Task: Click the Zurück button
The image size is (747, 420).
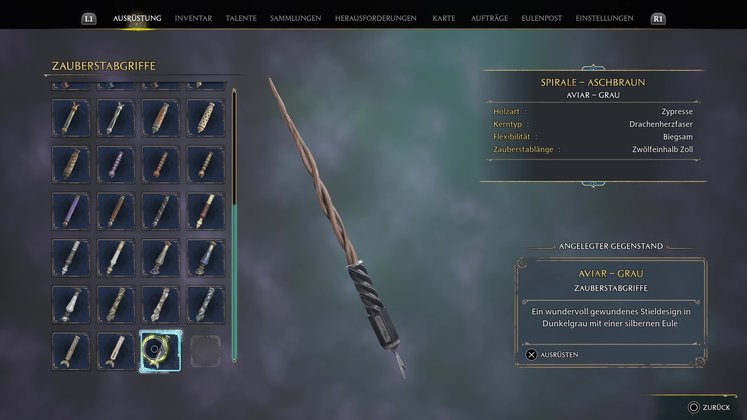Action: (710, 407)
